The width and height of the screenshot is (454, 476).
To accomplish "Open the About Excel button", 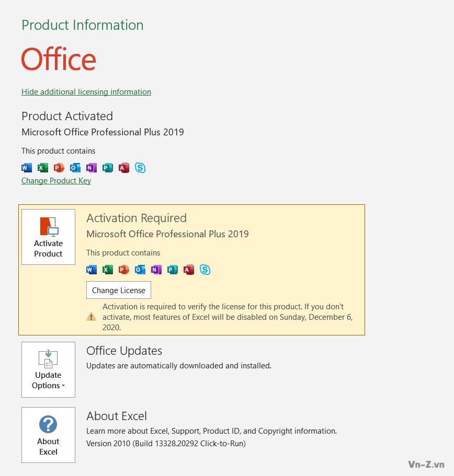I will [x=48, y=435].
